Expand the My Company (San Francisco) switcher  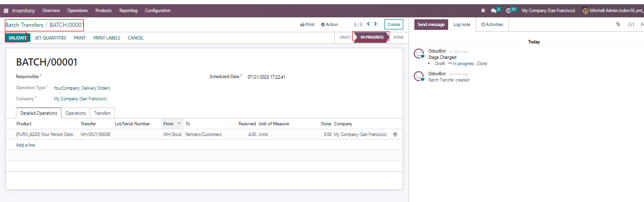[x=548, y=11]
